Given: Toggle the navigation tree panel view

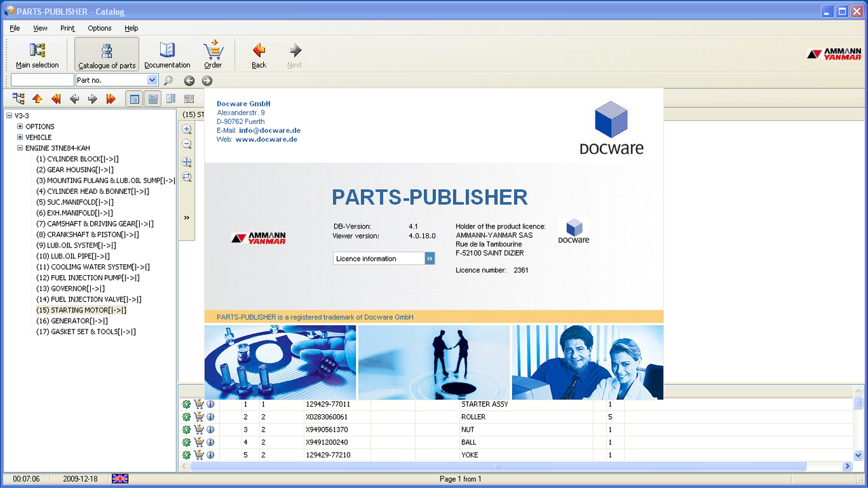Looking at the screenshot, I should (135, 99).
